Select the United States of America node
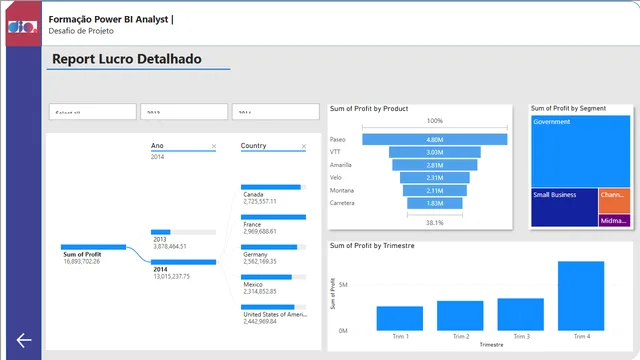Image resolution: width=640 pixels, height=360 pixels. click(273, 307)
